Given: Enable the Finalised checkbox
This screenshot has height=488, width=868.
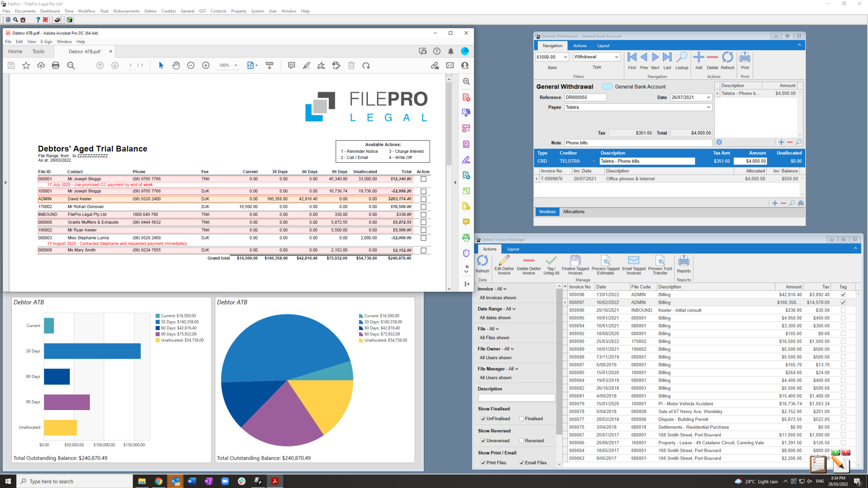Looking at the screenshot, I should [521, 419].
